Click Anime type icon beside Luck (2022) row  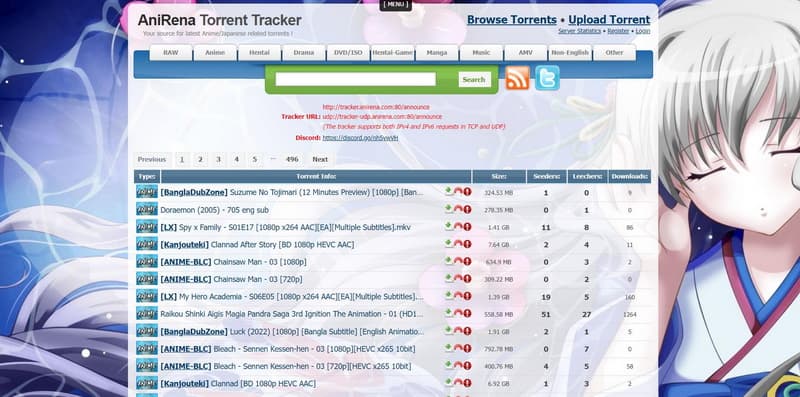click(147, 331)
